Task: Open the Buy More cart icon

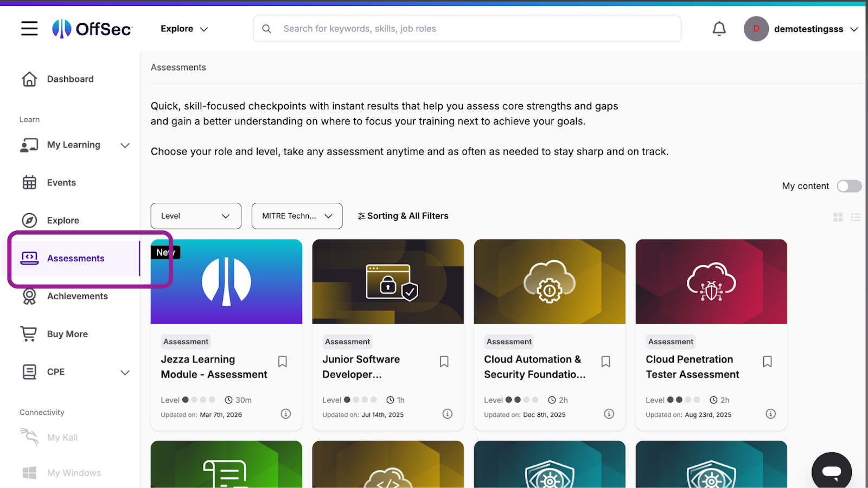Action: (x=29, y=334)
